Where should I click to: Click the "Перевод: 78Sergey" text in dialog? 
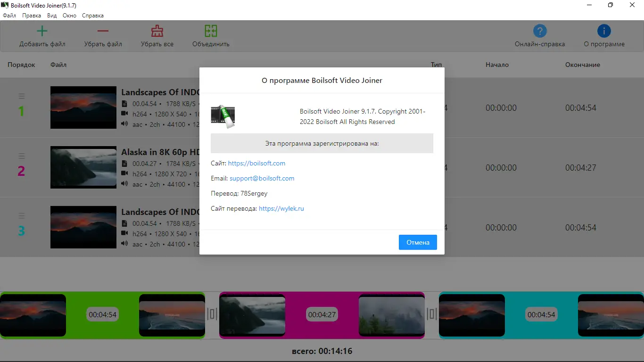coord(239,193)
